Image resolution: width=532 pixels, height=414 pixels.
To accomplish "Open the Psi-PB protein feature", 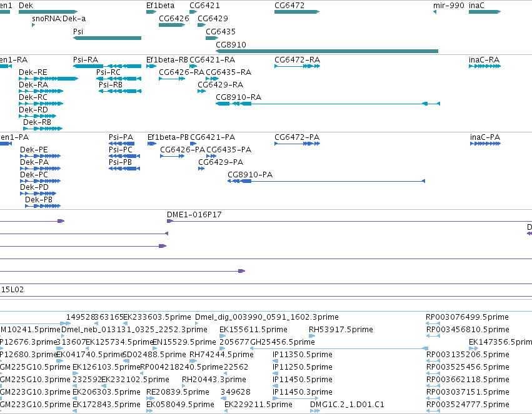I will coord(124,169).
